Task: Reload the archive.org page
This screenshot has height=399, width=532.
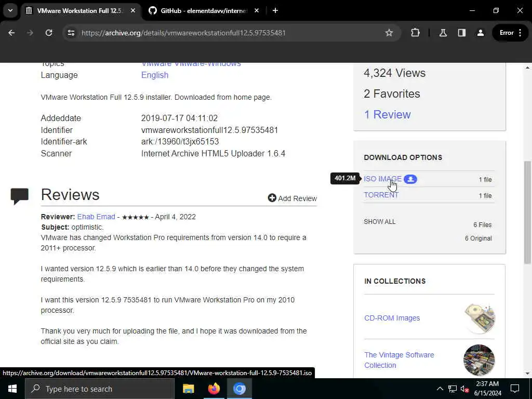Action: click(x=49, y=33)
